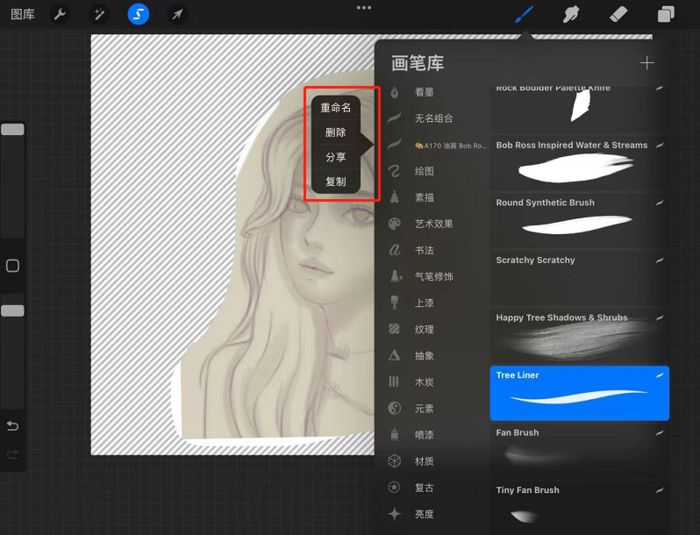Adjust the brush opacity slider handle
Image resolution: width=700 pixels, height=535 pixels.
click(12, 311)
